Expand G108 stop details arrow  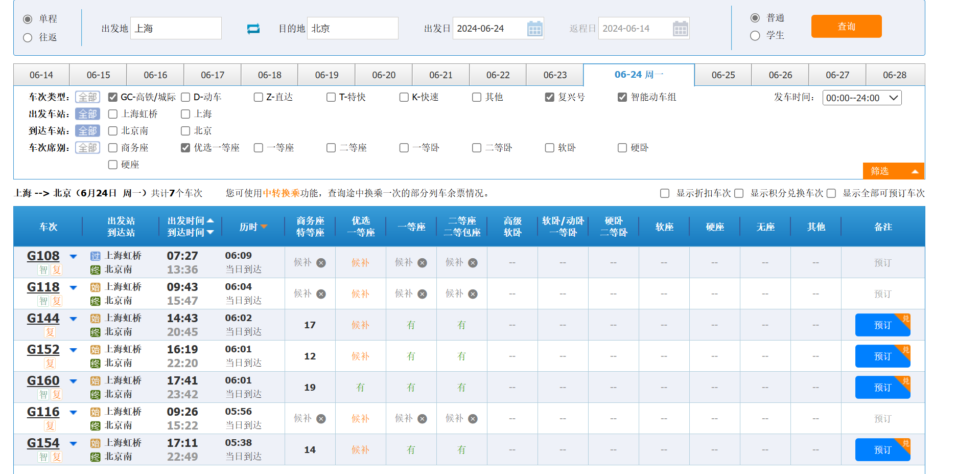point(73,257)
